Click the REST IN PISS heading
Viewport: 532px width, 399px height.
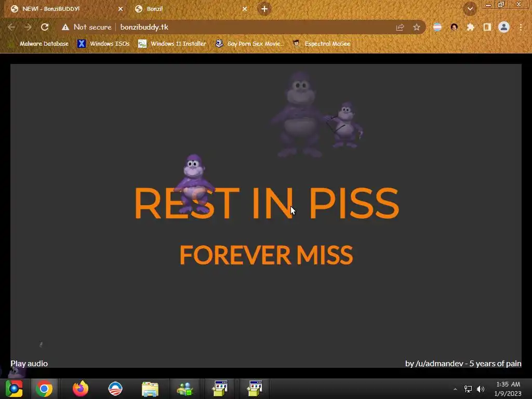pos(267,203)
